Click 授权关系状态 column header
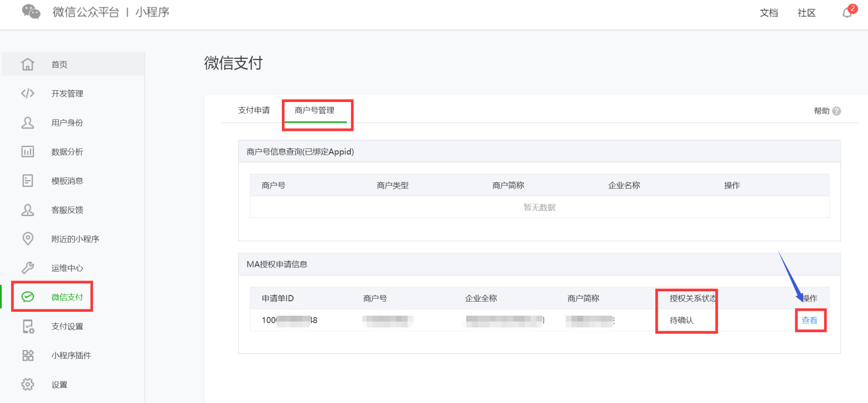 pyautogui.click(x=693, y=298)
